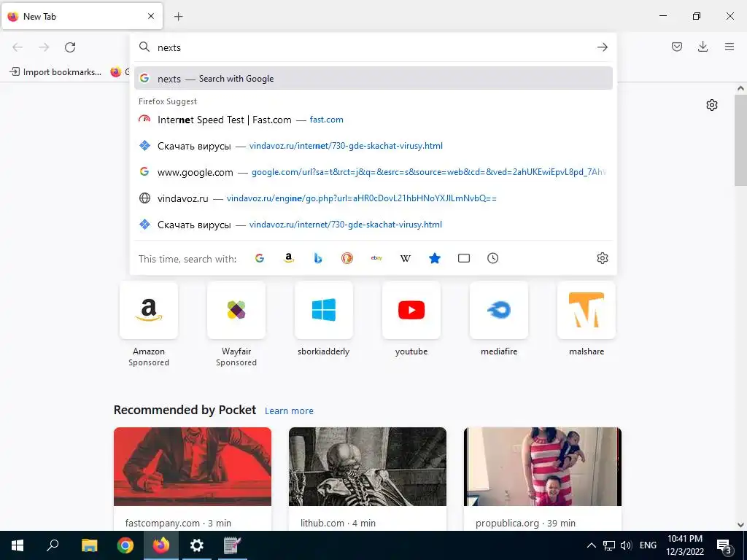Image resolution: width=747 pixels, height=560 pixels.
Task: Close the New Tab tab
Action: 150,16
